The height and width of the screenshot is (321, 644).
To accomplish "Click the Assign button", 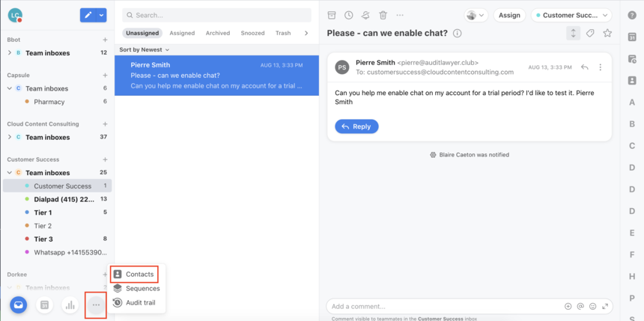I will tap(509, 15).
